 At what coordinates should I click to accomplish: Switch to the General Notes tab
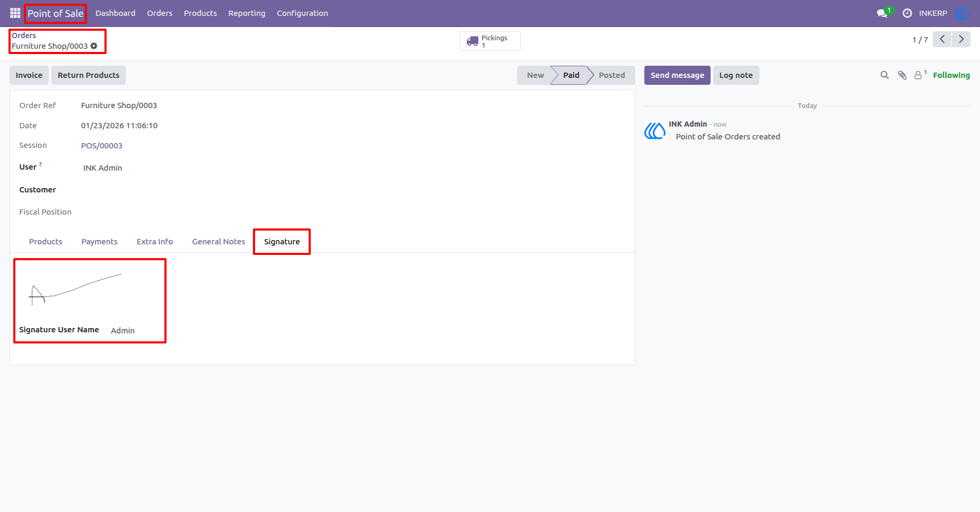[x=218, y=242]
